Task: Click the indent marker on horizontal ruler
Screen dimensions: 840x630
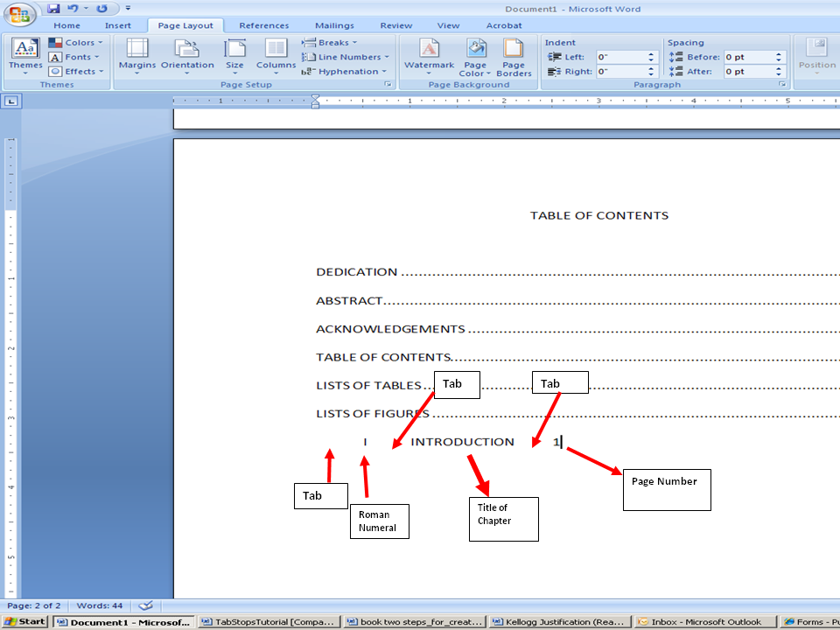Action: click(x=316, y=101)
